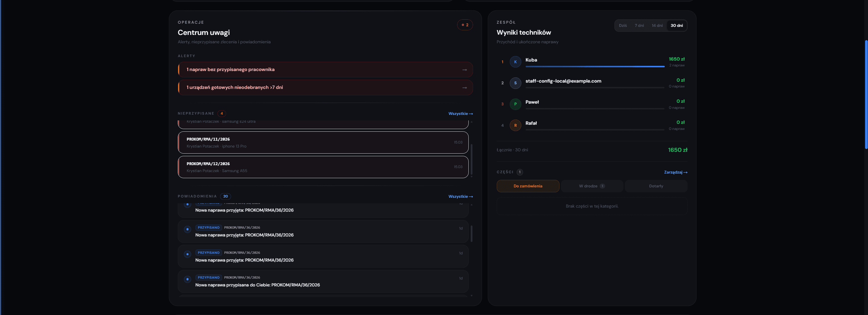
Task: Click 'Brak części w tej kategorii.' message
Action: (x=592, y=206)
